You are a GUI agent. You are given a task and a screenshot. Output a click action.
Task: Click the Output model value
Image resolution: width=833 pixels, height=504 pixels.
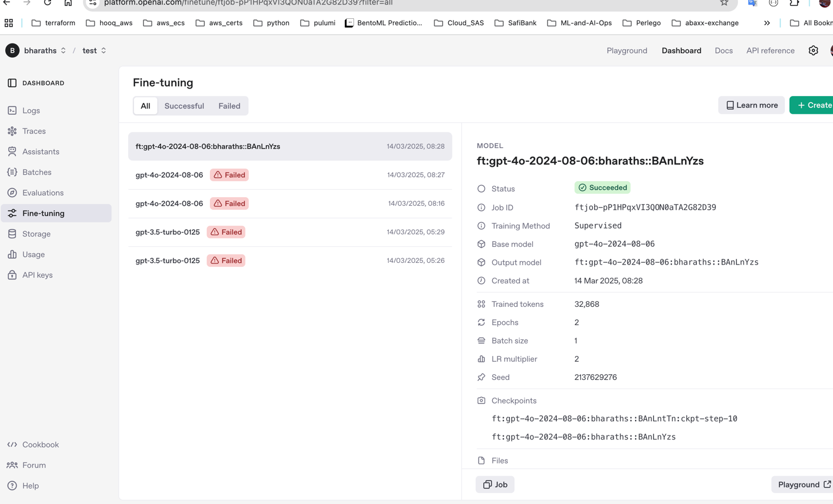click(666, 262)
